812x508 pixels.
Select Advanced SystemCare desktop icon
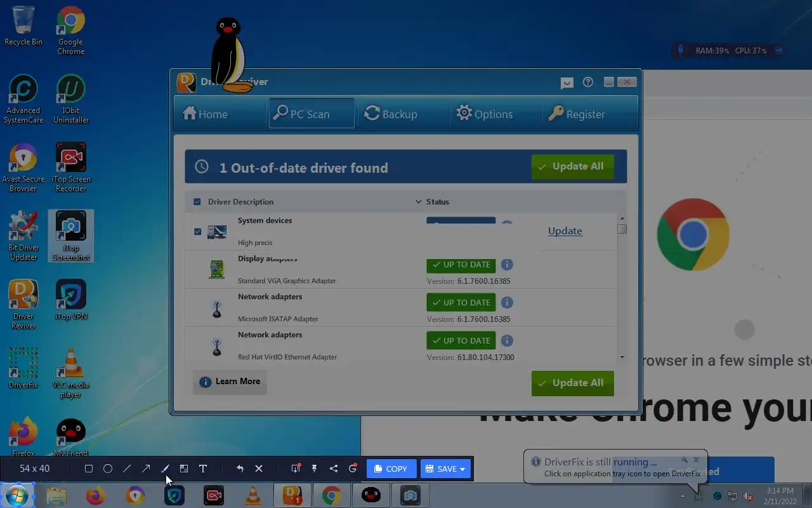pyautogui.click(x=23, y=98)
